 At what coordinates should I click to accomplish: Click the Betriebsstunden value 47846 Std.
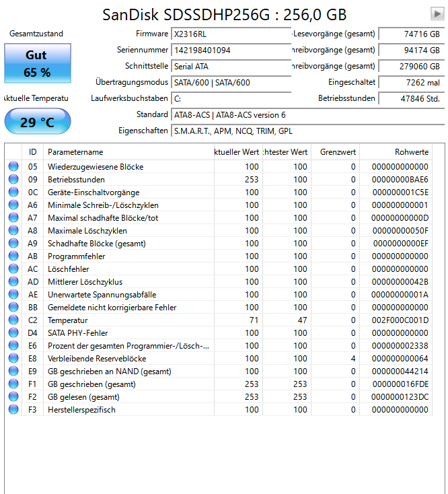411,99
